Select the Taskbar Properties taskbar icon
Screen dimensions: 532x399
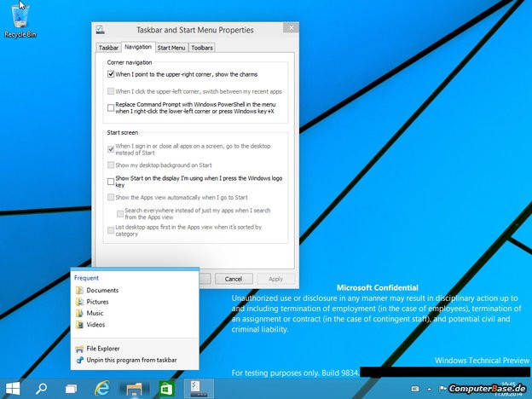coord(194,388)
